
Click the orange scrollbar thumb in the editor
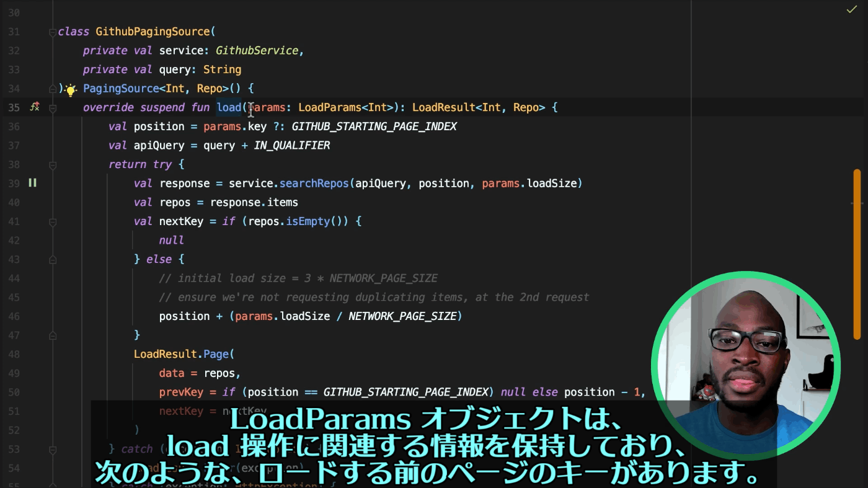coord(857,254)
